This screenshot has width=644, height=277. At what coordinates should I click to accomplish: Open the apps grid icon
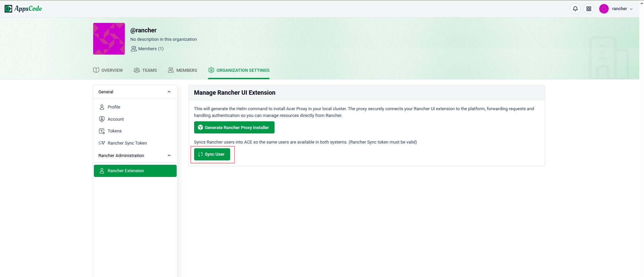pyautogui.click(x=588, y=9)
